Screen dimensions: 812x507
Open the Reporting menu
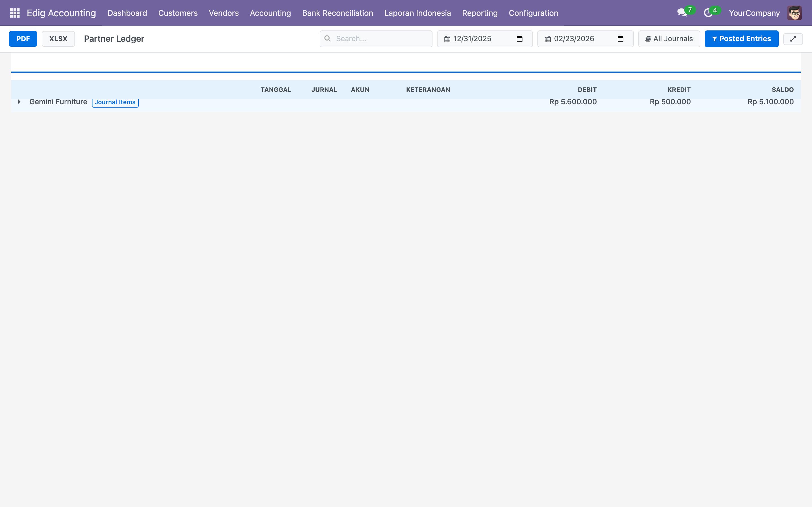tap(480, 13)
